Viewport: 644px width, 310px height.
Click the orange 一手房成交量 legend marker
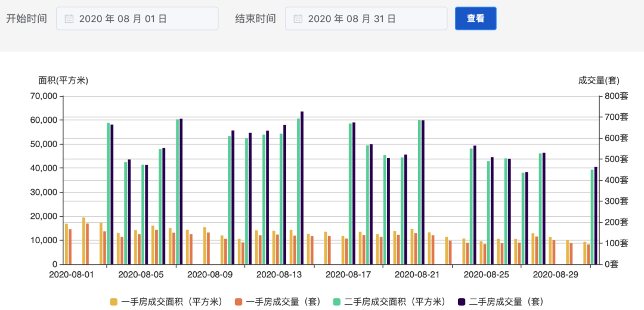(239, 302)
